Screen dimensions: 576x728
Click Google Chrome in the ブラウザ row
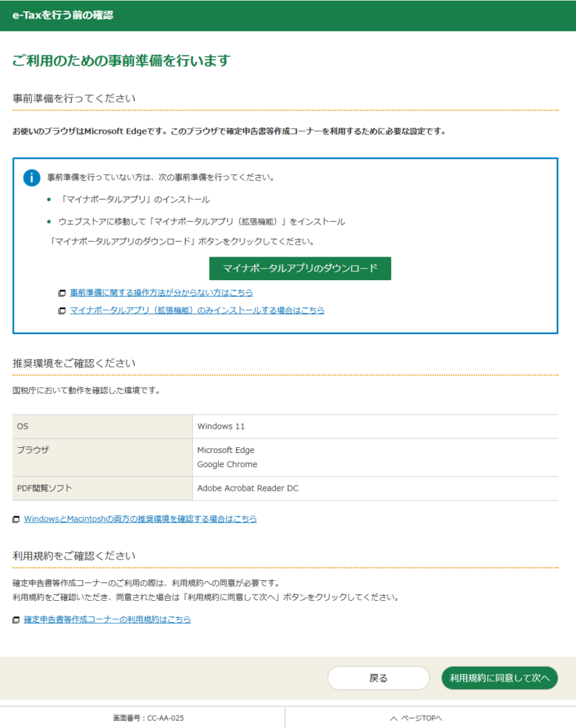pyautogui.click(x=228, y=465)
